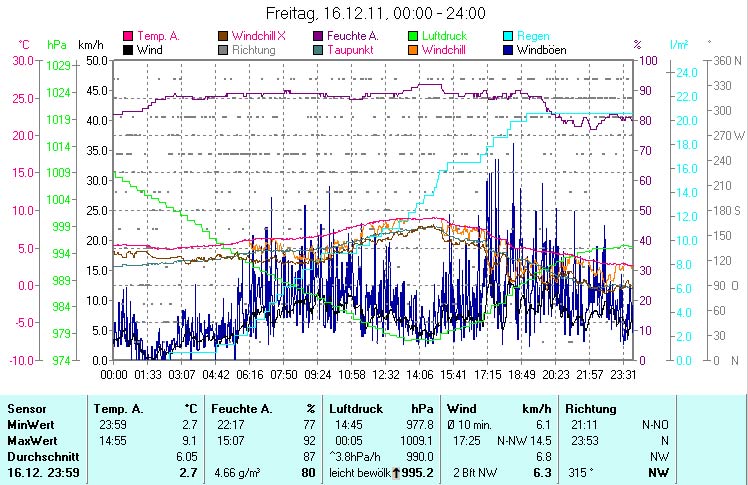Click the 00:00 time axis label

pos(114,374)
